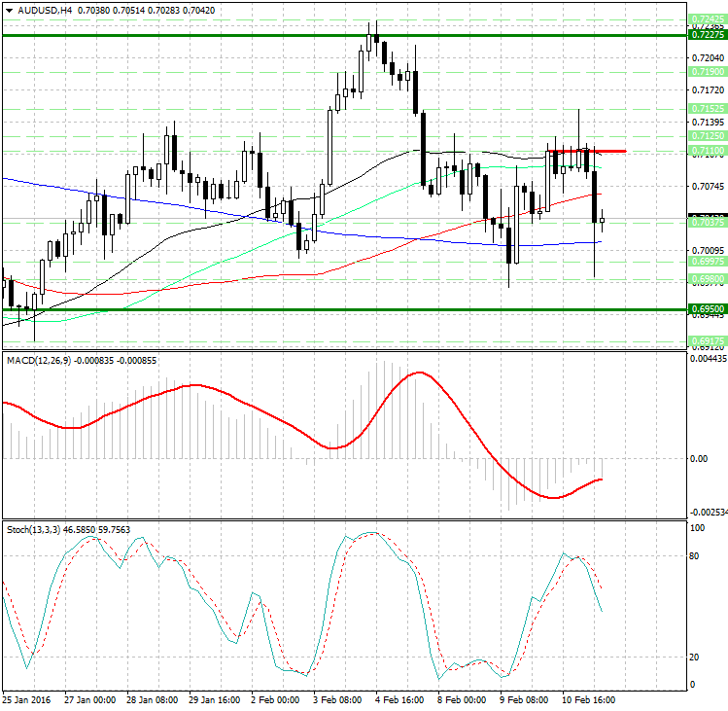Select the 0.69175 price level label
728x711 pixels.
pos(706,341)
